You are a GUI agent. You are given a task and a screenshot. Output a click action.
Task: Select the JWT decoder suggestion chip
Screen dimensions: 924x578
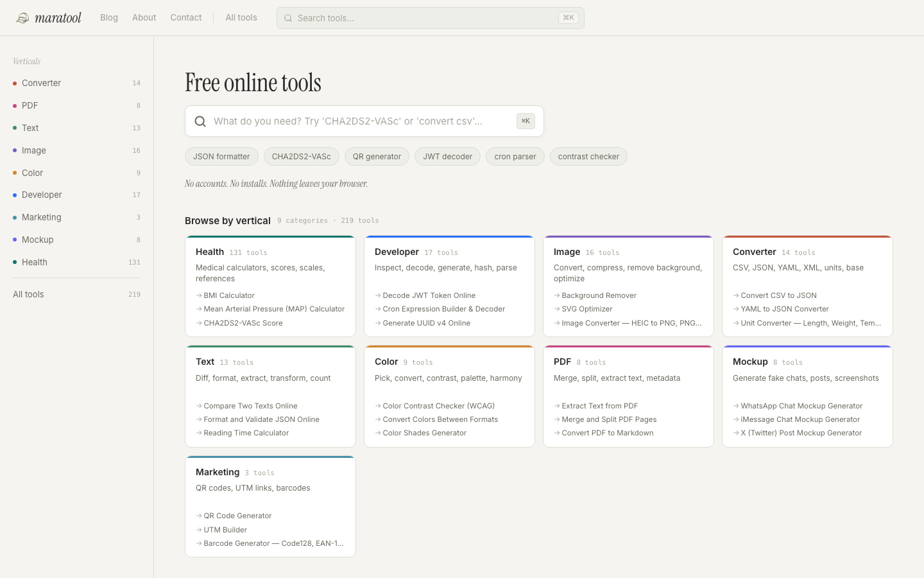pyautogui.click(x=447, y=157)
